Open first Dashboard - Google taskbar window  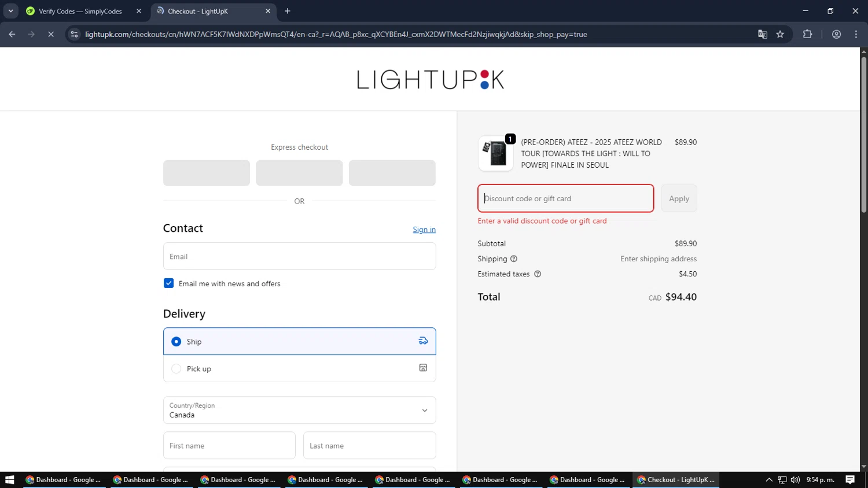point(64,480)
